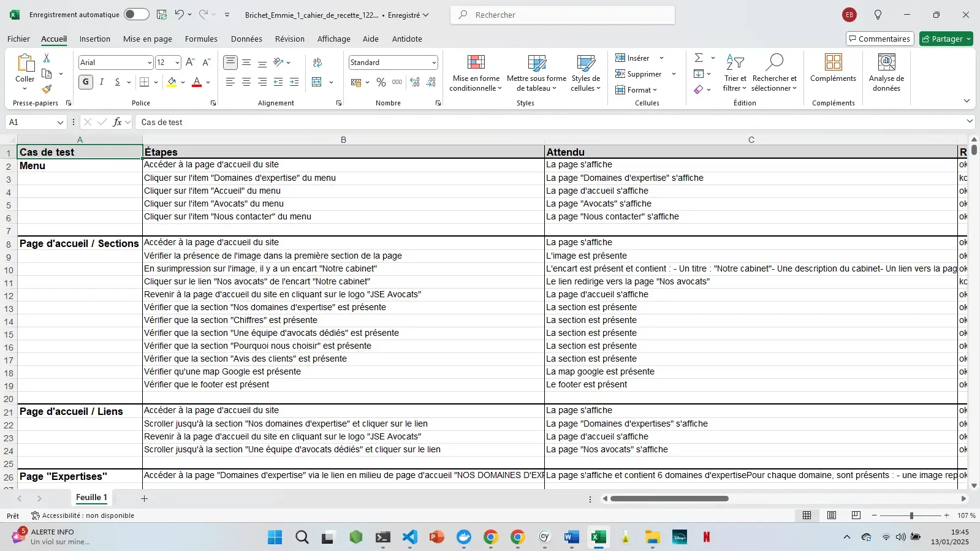Toggle middle vertical alignment
Image resolution: width=980 pixels, height=551 pixels.
246,63
